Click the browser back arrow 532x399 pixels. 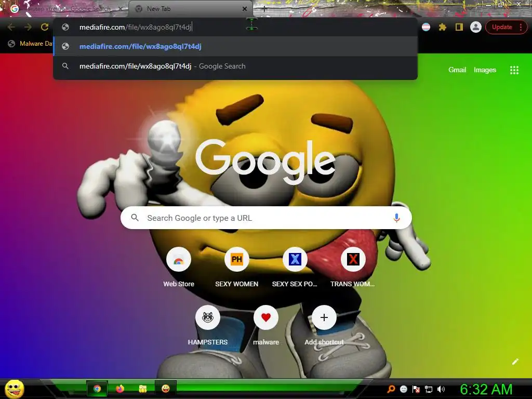click(x=11, y=27)
